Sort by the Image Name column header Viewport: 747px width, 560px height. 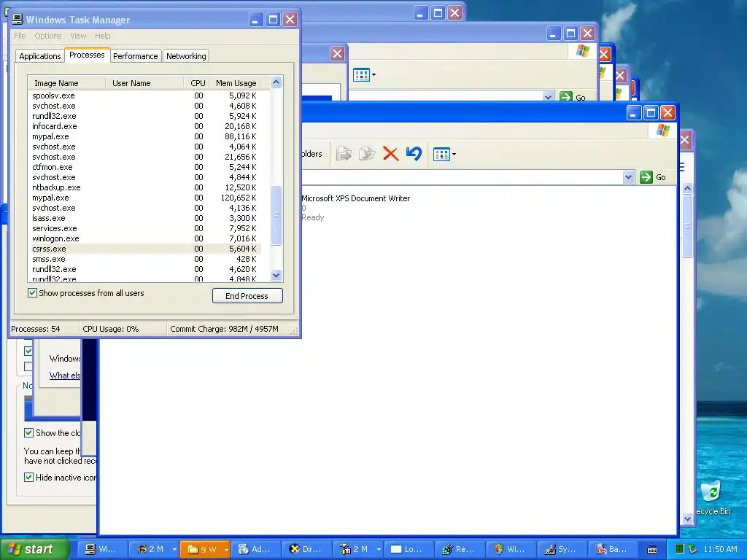[x=66, y=83]
